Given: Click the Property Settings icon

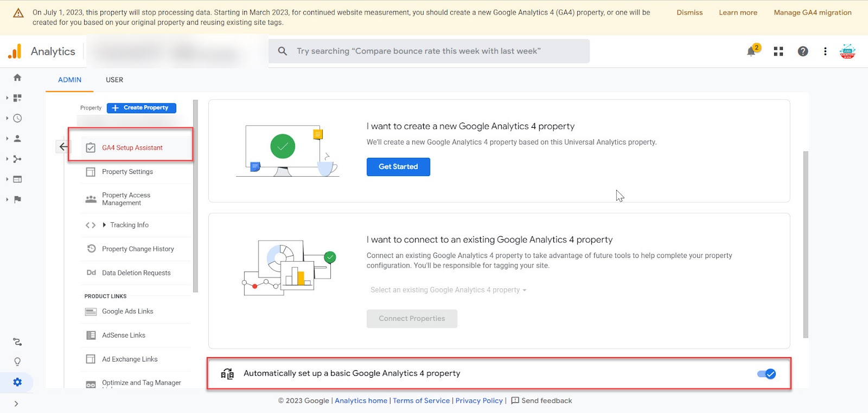Looking at the screenshot, I should tap(91, 172).
